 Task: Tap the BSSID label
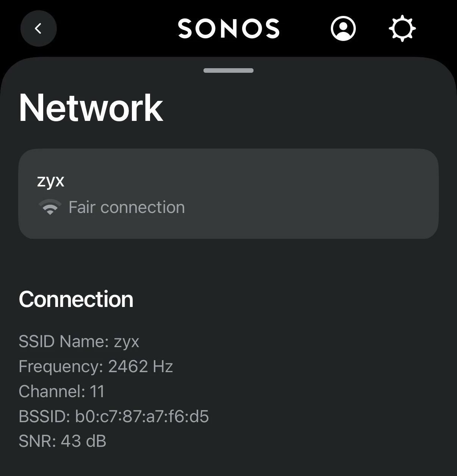[x=44, y=417]
